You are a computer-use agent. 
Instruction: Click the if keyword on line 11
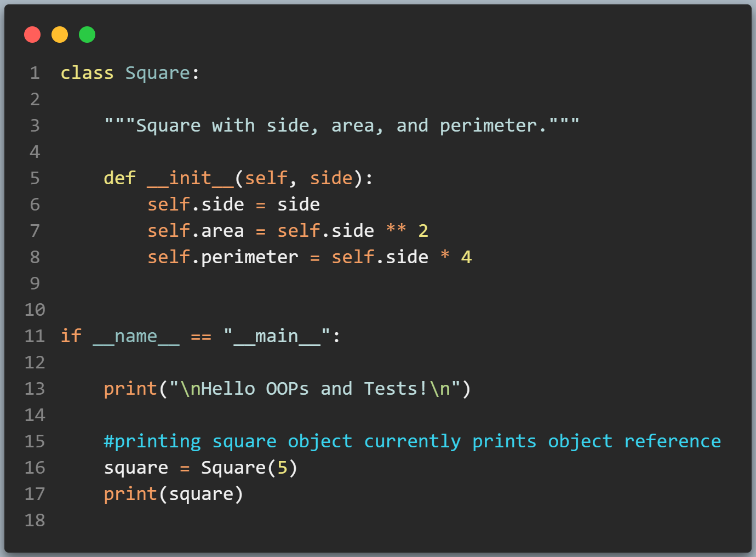[71, 336]
